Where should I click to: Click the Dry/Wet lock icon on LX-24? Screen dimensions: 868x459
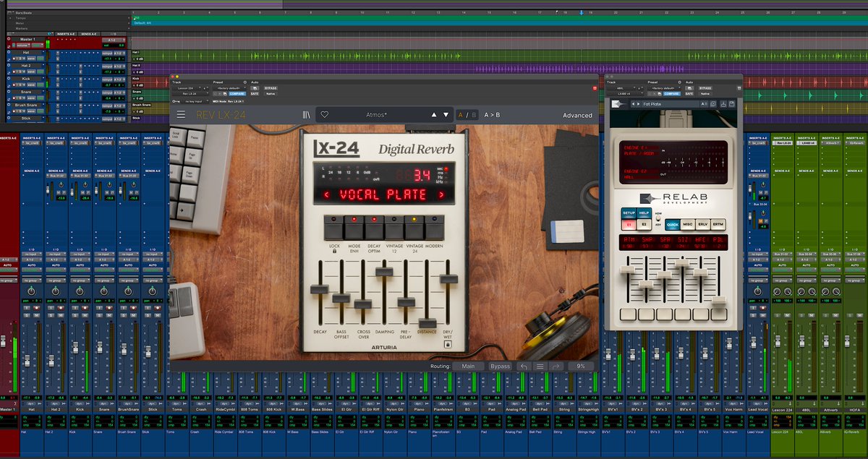click(x=447, y=346)
